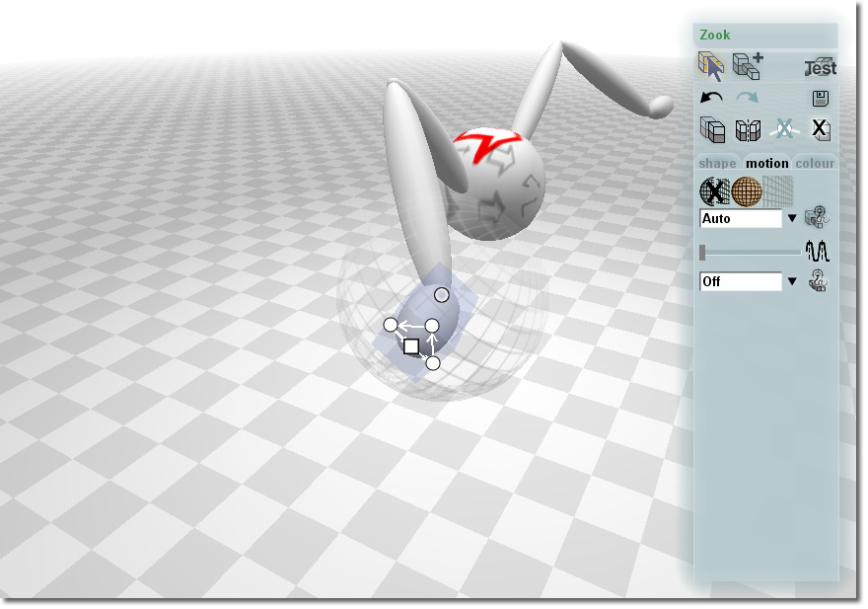Switch to the colour tab
Image resolution: width=868 pixels, height=609 pixels.
[815, 163]
